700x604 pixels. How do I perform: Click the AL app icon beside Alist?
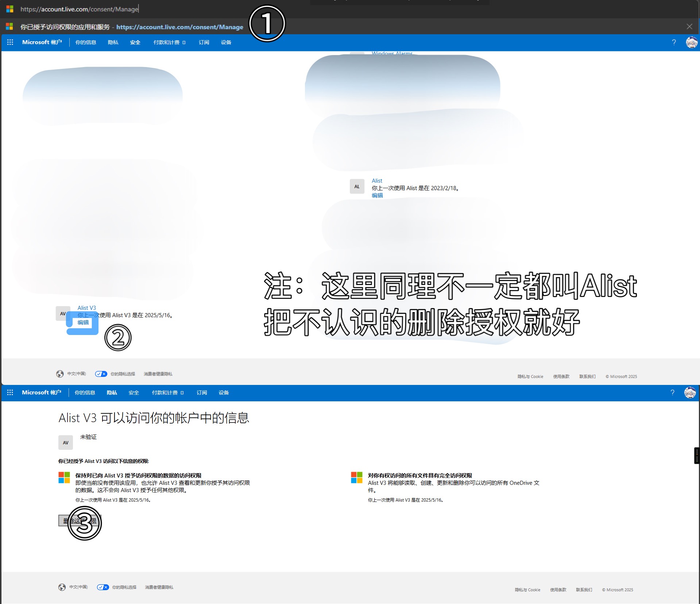(357, 187)
